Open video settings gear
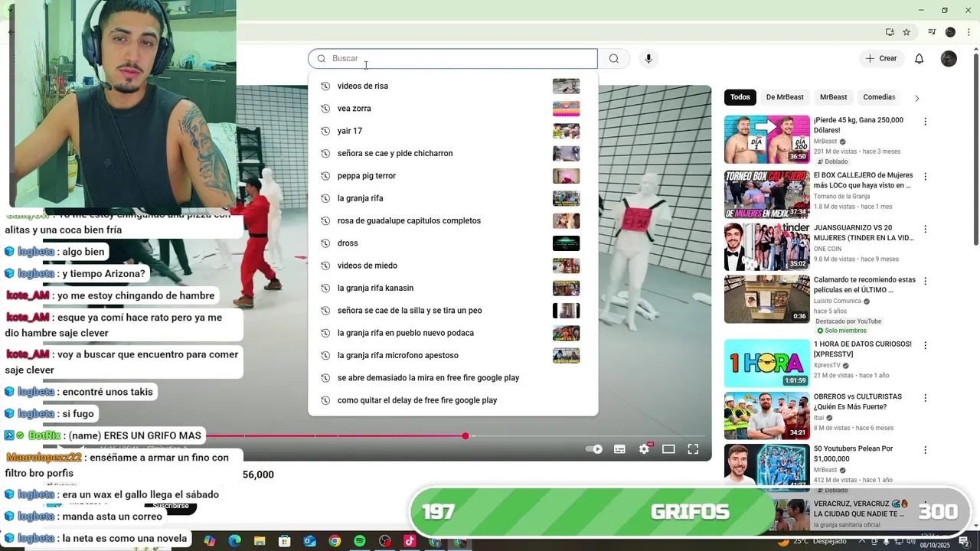This screenshot has height=551, width=980. tap(644, 449)
